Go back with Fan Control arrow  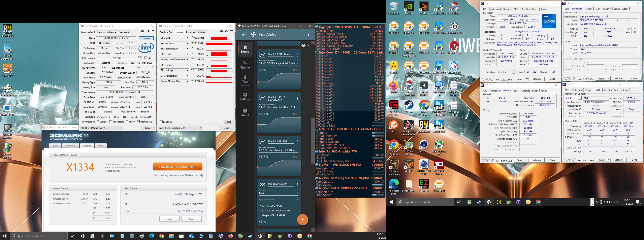click(x=244, y=34)
